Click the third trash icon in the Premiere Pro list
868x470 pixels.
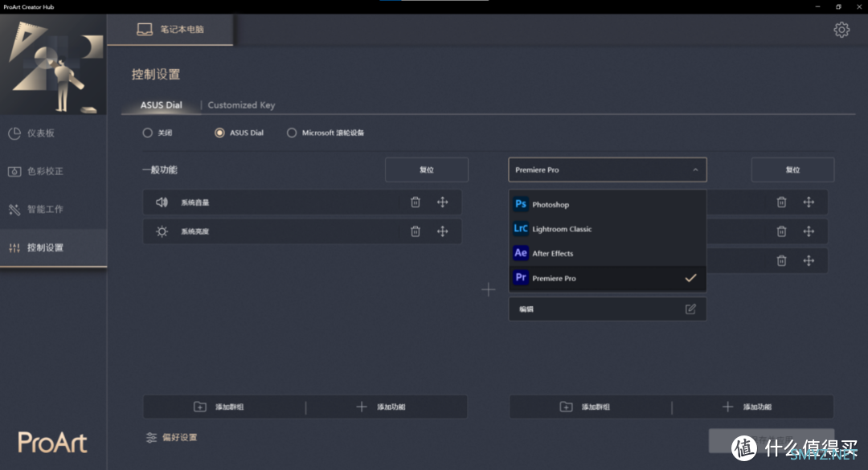tap(781, 260)
